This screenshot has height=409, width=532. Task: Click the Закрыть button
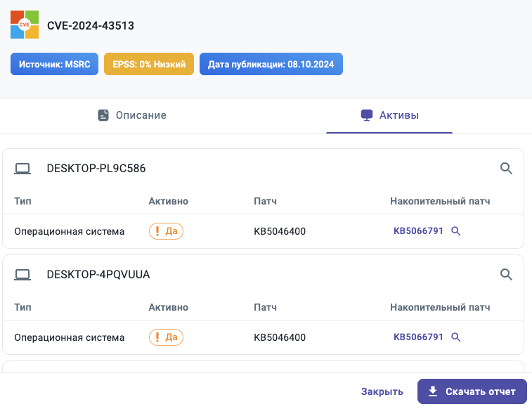tap(382, 391)
